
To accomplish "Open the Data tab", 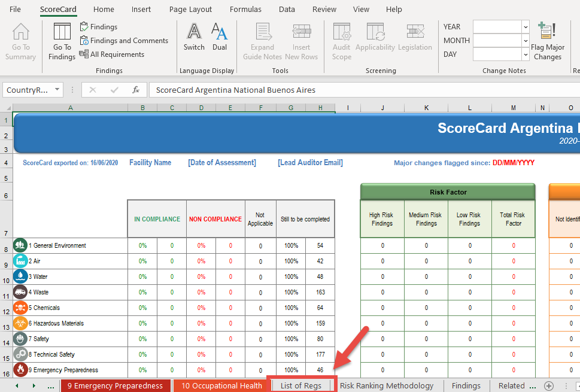I will [287, 9].
